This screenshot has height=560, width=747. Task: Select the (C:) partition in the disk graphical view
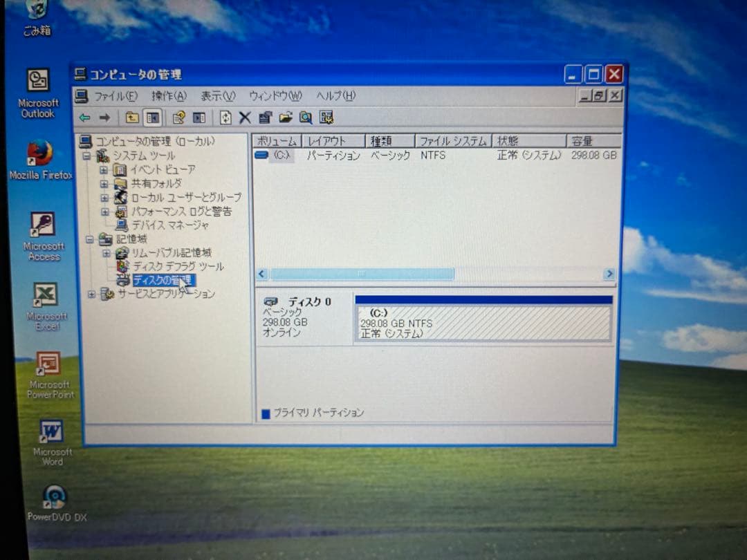click(x=483, y=319)
